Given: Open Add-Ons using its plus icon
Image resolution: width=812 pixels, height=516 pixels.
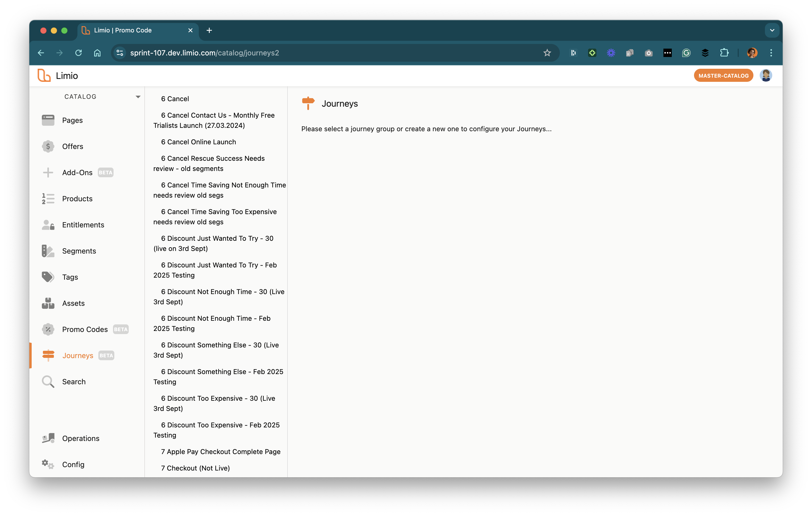Looking at the screenshot, I should [48, 173].
